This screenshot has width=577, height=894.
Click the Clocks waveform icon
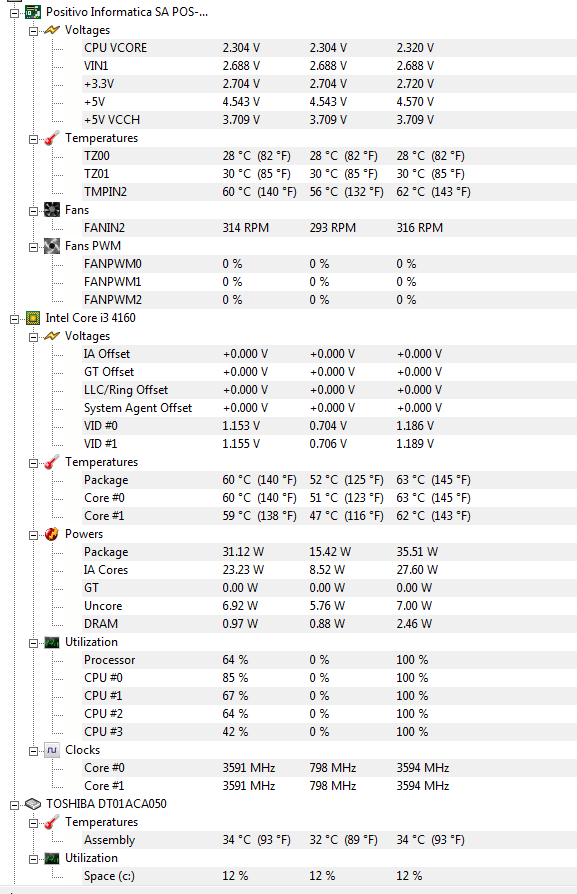pyautogui.click(x=52, y=750)
